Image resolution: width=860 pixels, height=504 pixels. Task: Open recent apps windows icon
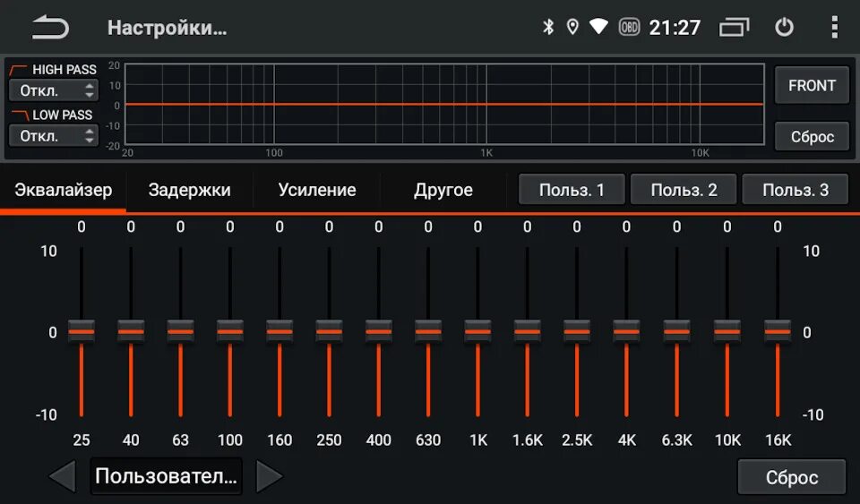[x=734, y=27]
